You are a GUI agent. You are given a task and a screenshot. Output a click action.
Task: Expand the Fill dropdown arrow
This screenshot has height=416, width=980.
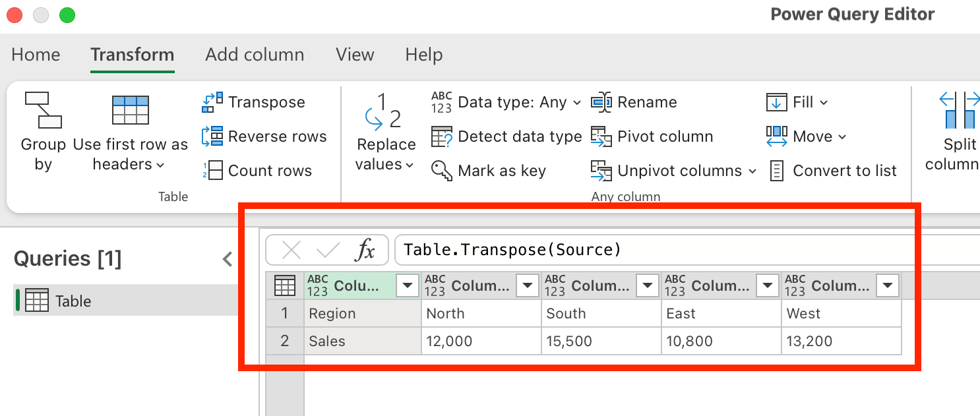coord(823,103)
